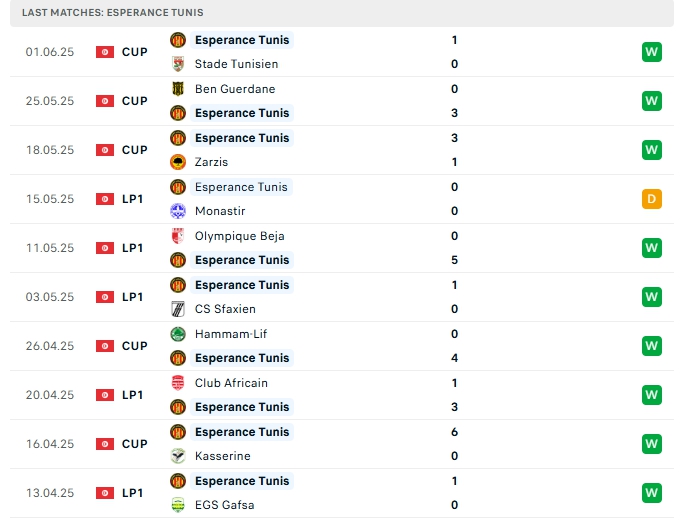The image size is (685, 522).
Task: Click the Kasserine club crest icon
Action: tap(178, 456)
